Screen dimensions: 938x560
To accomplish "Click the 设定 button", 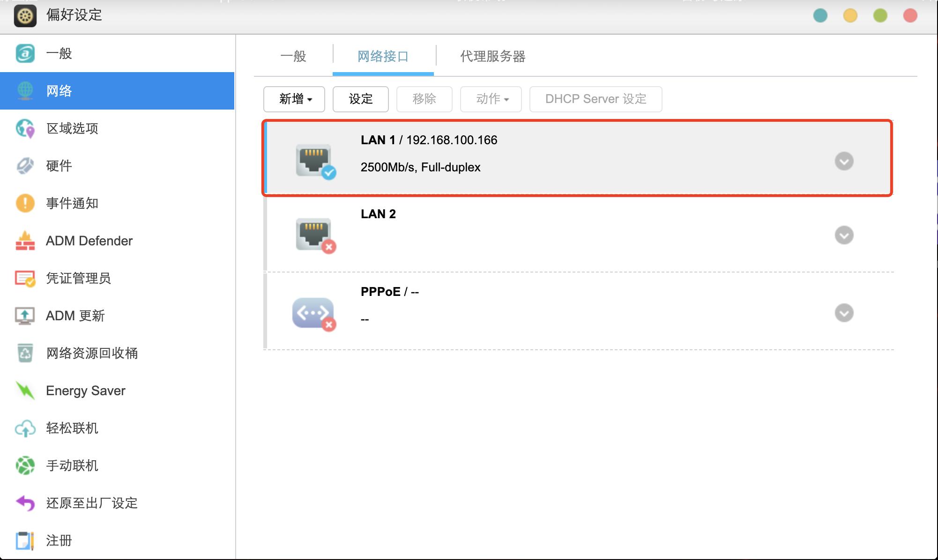I will click(360, 99).
